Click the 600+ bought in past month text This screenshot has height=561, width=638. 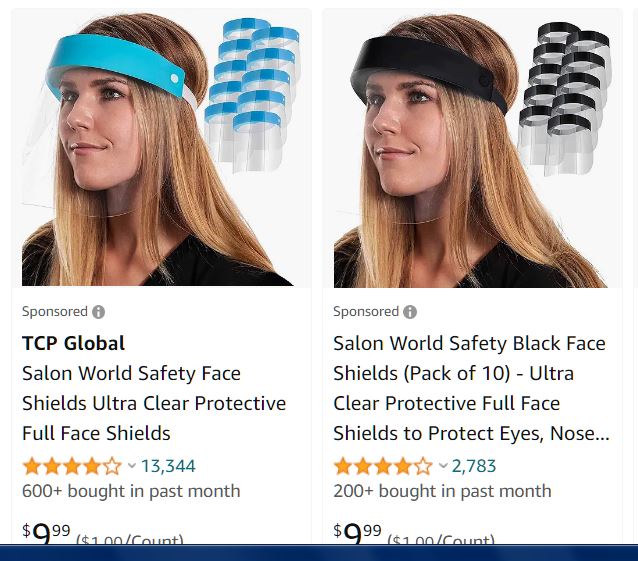[x=131, y=491]
